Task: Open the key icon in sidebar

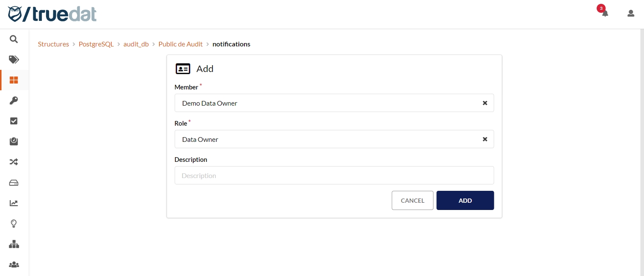Action: pos(14,101)
